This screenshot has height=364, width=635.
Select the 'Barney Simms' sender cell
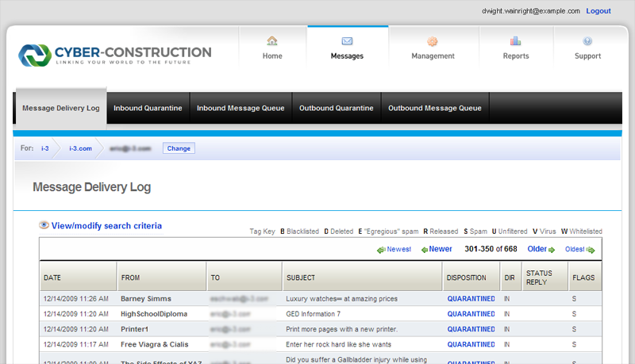[x=146, y=299]
